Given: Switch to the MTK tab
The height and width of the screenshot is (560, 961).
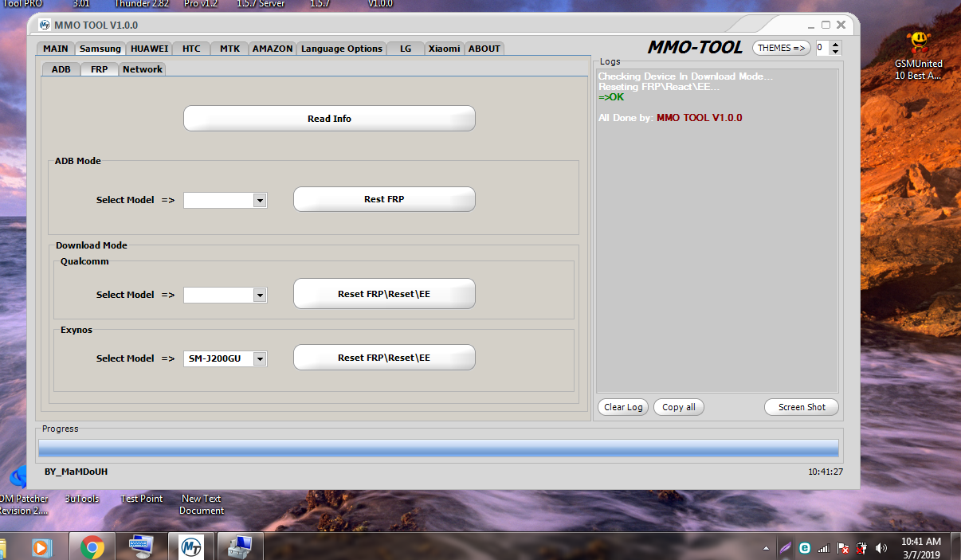Looking at the screenshot, I should click(x=230, y=49).
